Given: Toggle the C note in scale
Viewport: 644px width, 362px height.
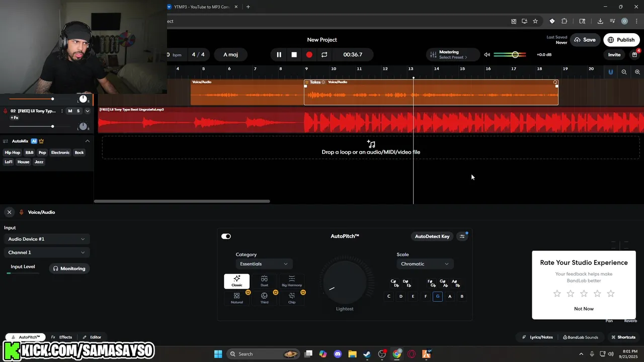Looking at the screenshot, I should click(x=388, y=297).
